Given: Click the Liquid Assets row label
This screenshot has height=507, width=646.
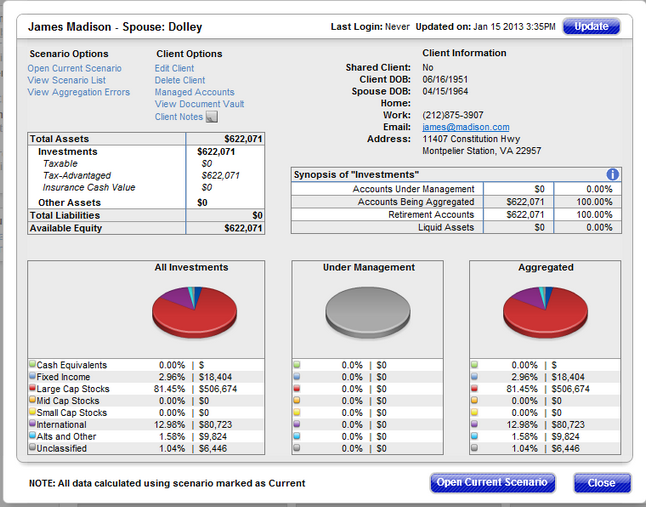Looking at the screenshot, I should tap(446, 227).
